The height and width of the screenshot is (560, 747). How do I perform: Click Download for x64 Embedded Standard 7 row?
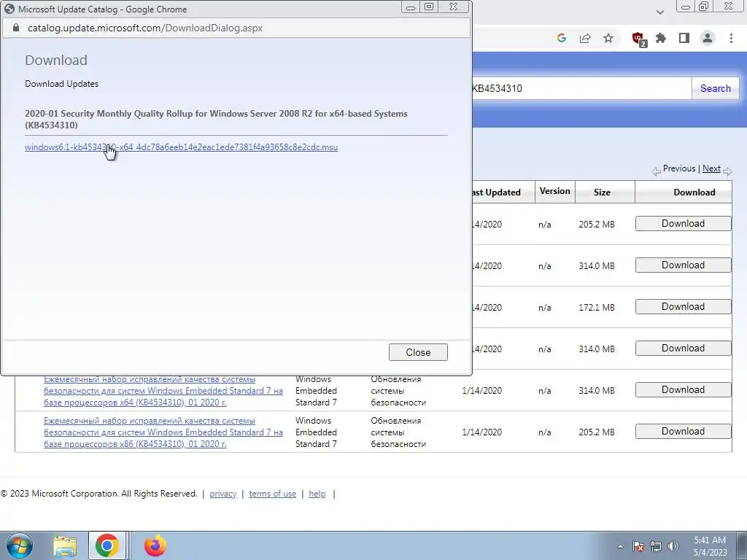click(683, 390)
